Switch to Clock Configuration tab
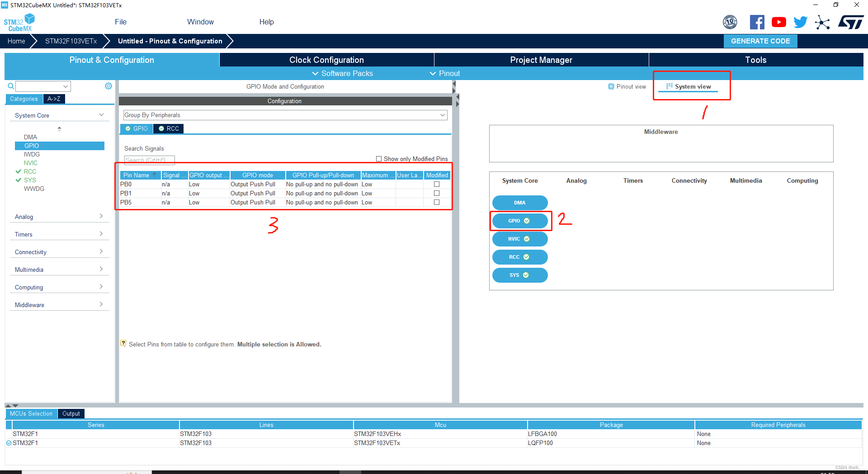 pyautogui.click(x=326, y=60)
